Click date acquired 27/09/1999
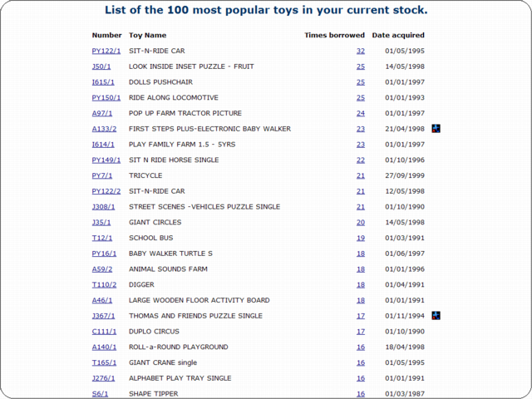This screenshot has height=399, width=532. [405, 175]
